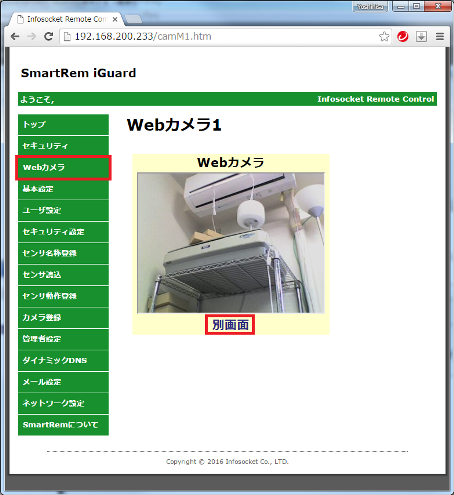Bookmark this page with the star icon

click(384, 36)
